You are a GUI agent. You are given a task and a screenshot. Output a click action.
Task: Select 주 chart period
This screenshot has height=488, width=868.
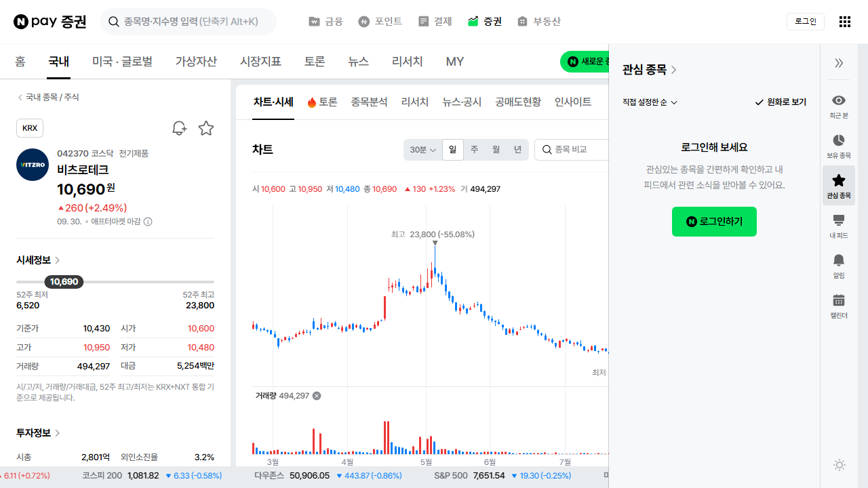coord(474,150)
